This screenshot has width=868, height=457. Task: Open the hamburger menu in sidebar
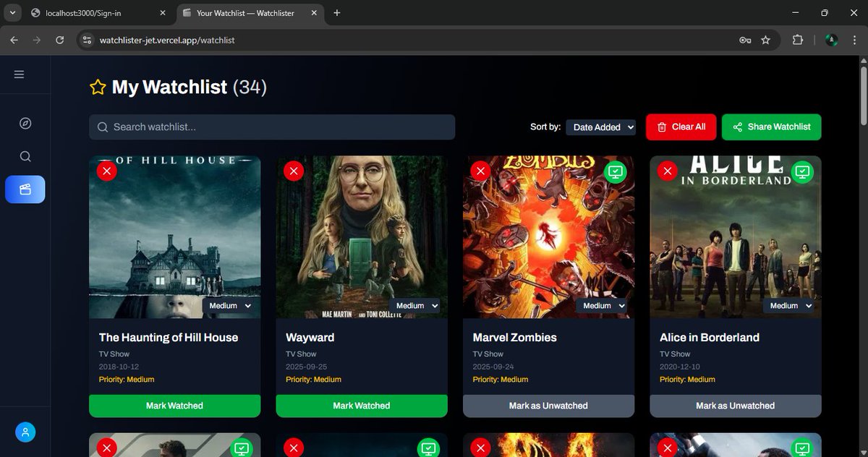click(x=20, y=74)
